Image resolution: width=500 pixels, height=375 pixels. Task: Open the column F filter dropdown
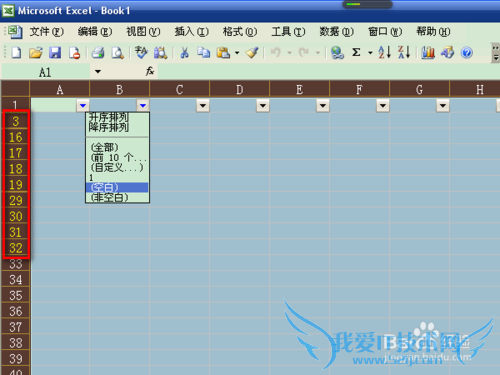383,106
